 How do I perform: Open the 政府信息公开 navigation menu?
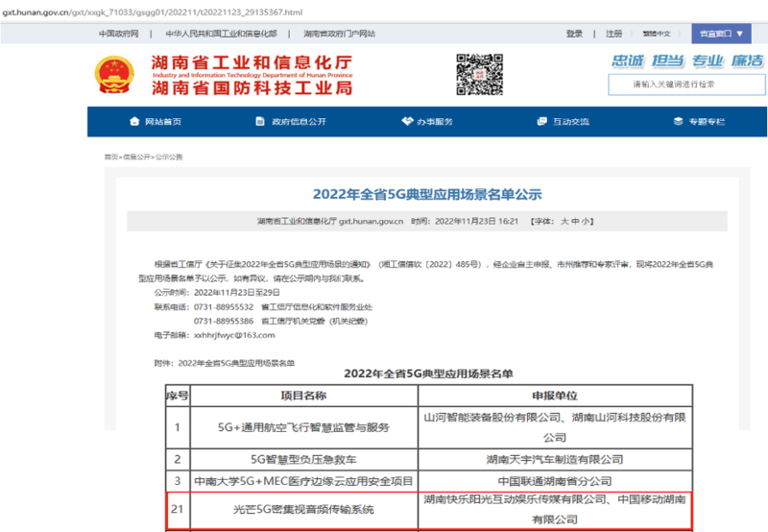299,122
